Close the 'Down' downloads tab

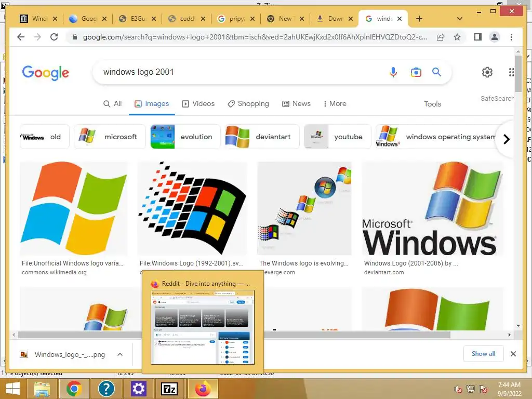tap(351, 19)
